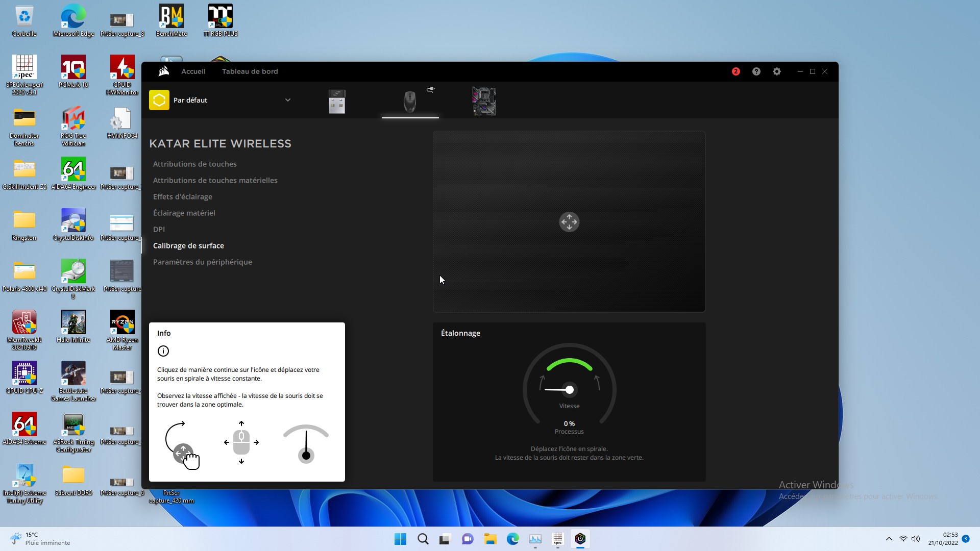The width and height of the screenshot is (980, 551).
Task: Switch to Tableau de bord tab
Action: point(250,71)
